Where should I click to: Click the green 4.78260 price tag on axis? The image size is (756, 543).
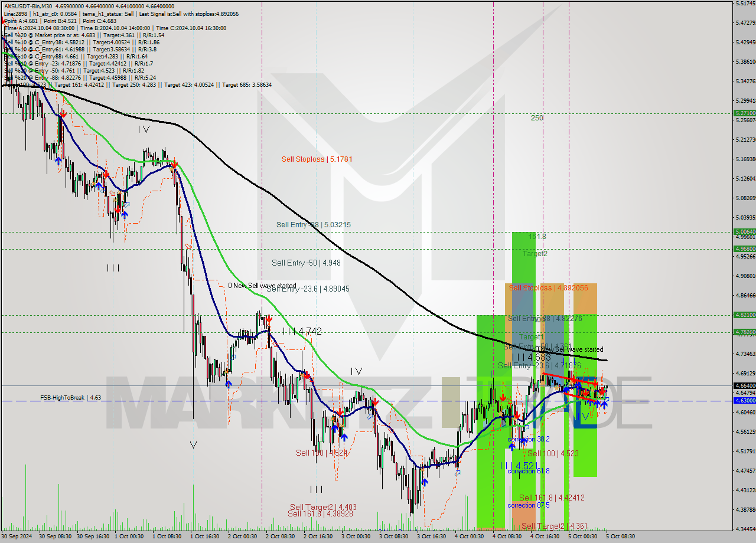(x=744, y=332)
